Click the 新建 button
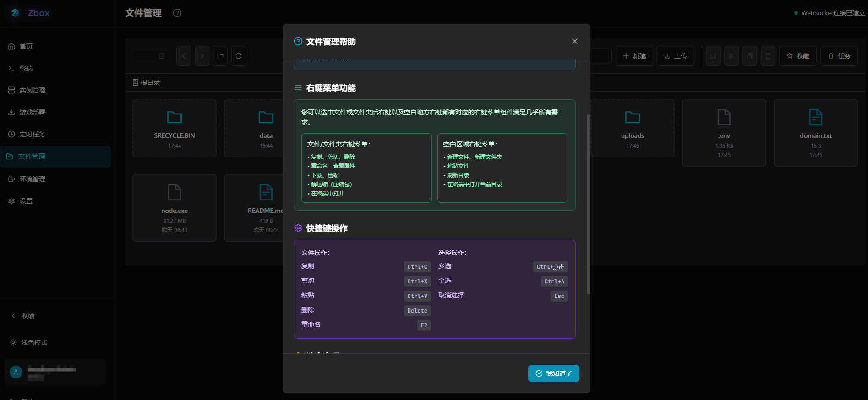Viewport: 868px width, 400px height. [634, 56]
